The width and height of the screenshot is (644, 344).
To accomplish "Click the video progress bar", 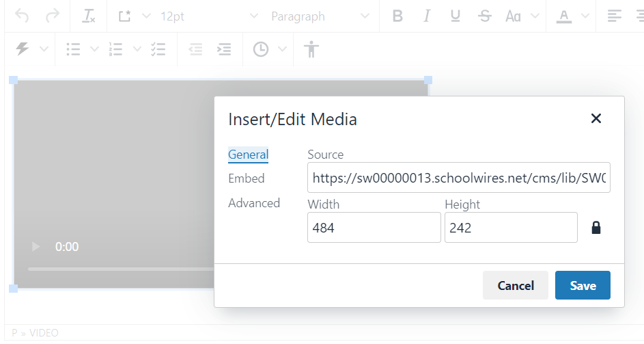I will (x=121, y=269).
